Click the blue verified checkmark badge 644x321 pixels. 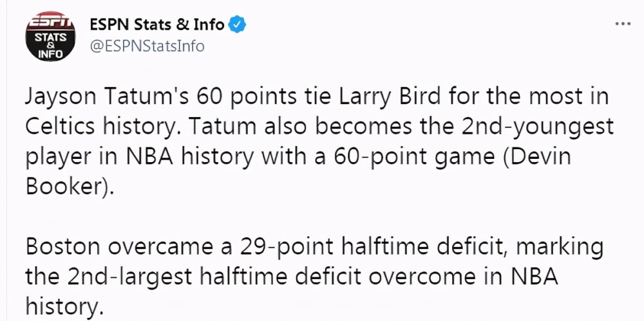click(x=237, y=25)
